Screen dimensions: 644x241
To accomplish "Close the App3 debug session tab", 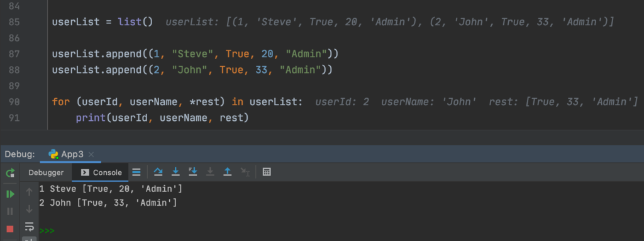I will click(x=91, y=155).
